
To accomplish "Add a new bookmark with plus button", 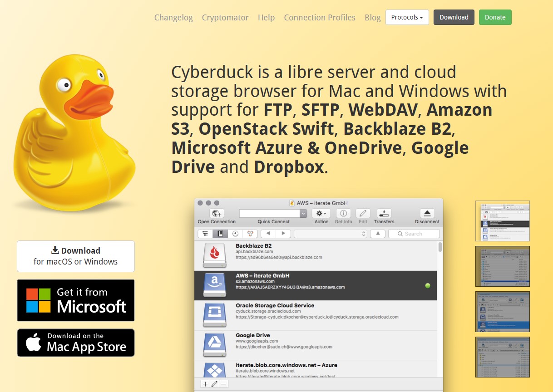I will click(x=205, y=384).
